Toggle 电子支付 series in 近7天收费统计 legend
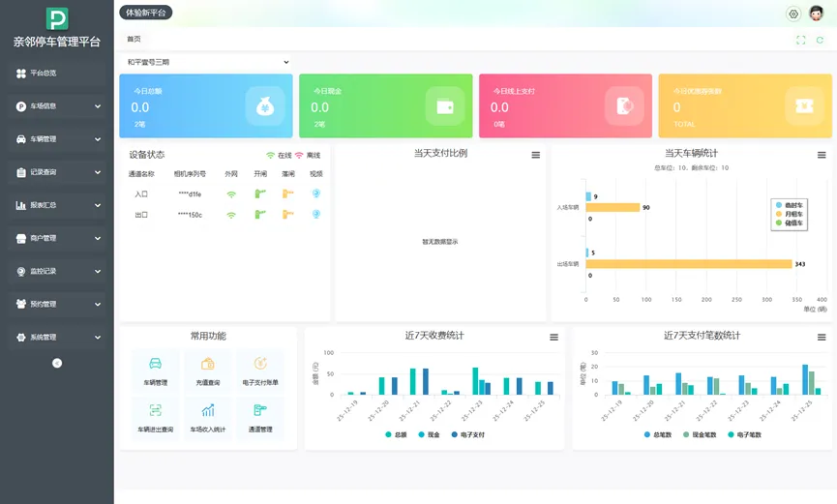 (468, 434)
